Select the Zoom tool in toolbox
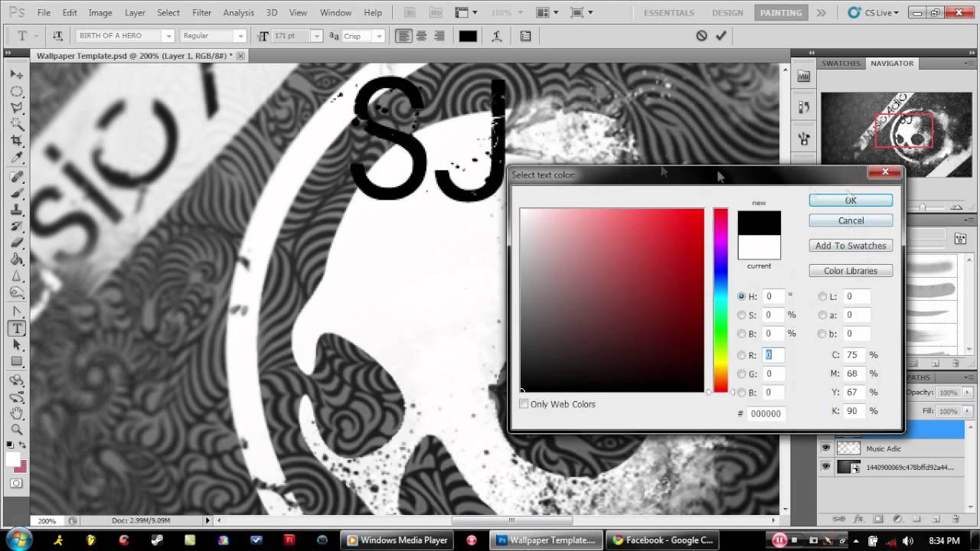This screenshot has height=551, width=980. pos(16,429)
